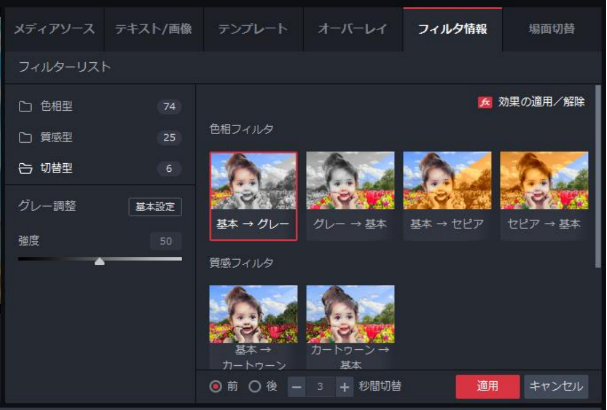The width and height of the screenshot is (607, 410).
Task: Select the 前 radio button
Action: click(x=216, y=387)
